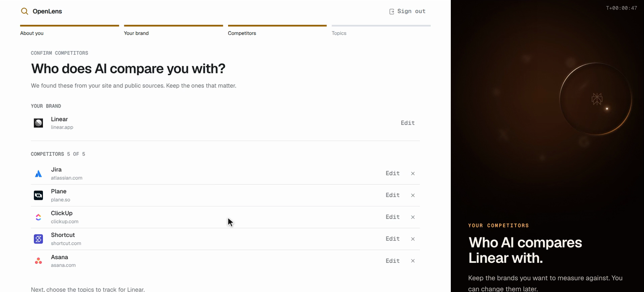Screen dimensions: 644x292
Task: Click the clickup.com domain text
Action: pyautogui.click(x=65, y=221)
